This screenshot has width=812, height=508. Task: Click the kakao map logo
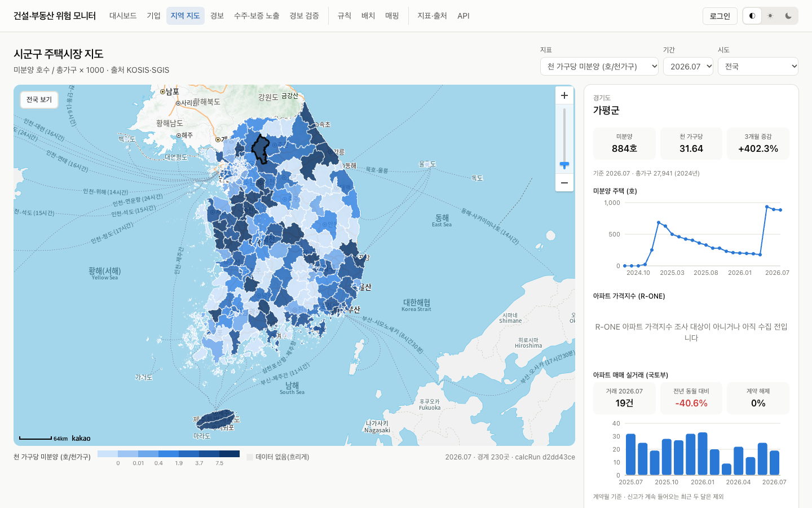(81, 438)
